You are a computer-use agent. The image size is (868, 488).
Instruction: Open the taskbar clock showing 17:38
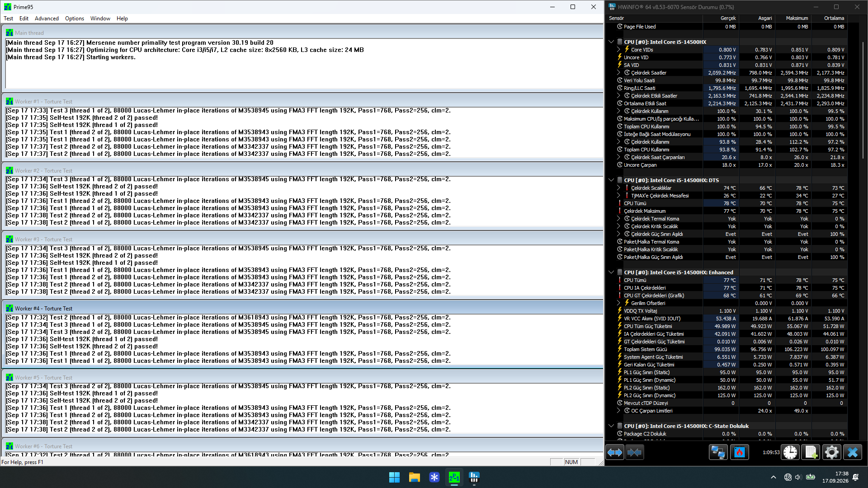coord(835,477)
